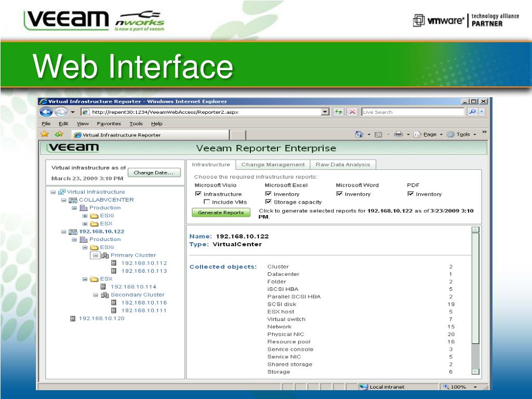Viewport: 532px width, 399px height.
Task: Click the Virtual Infrastructure Reporter browser tab
Action: 150,135
